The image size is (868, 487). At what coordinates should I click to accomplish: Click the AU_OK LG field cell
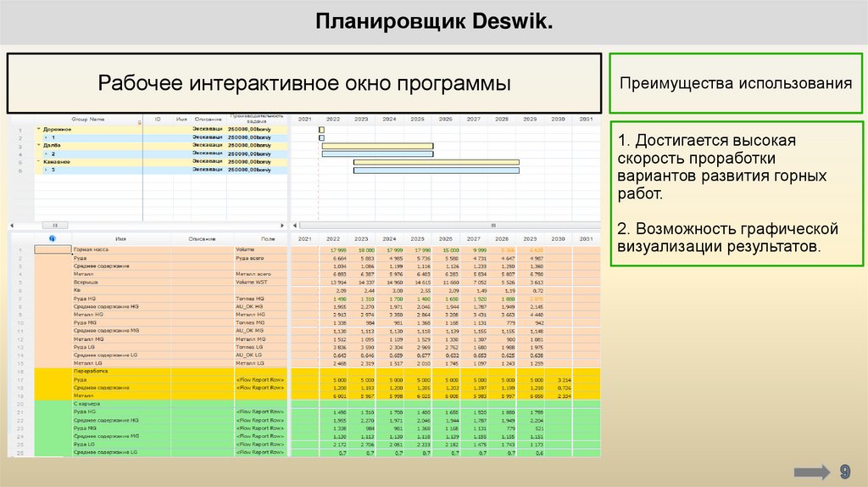click(261, 355)
